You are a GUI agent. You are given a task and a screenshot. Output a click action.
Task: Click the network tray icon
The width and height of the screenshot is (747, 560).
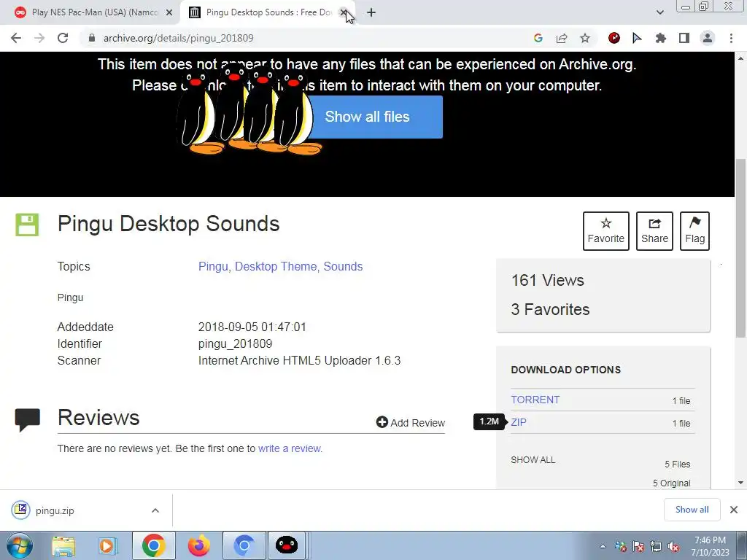click(x=656, y=547)
